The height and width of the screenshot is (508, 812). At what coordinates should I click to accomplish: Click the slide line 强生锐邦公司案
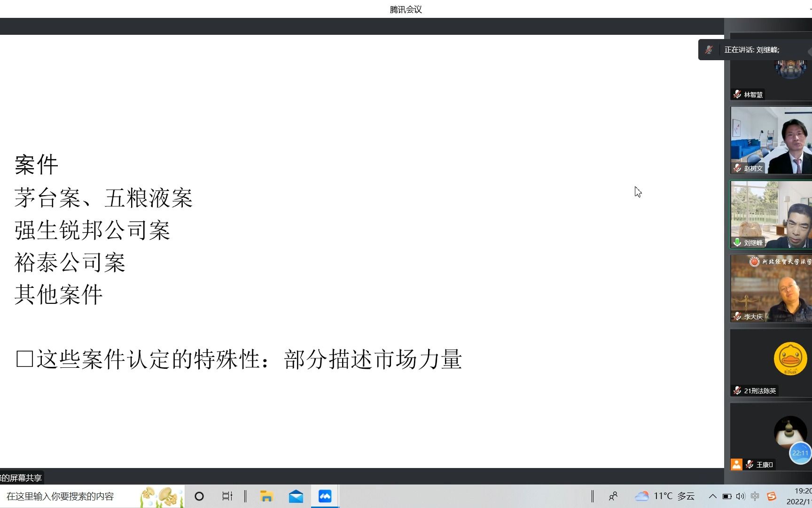tap(92, 230)
